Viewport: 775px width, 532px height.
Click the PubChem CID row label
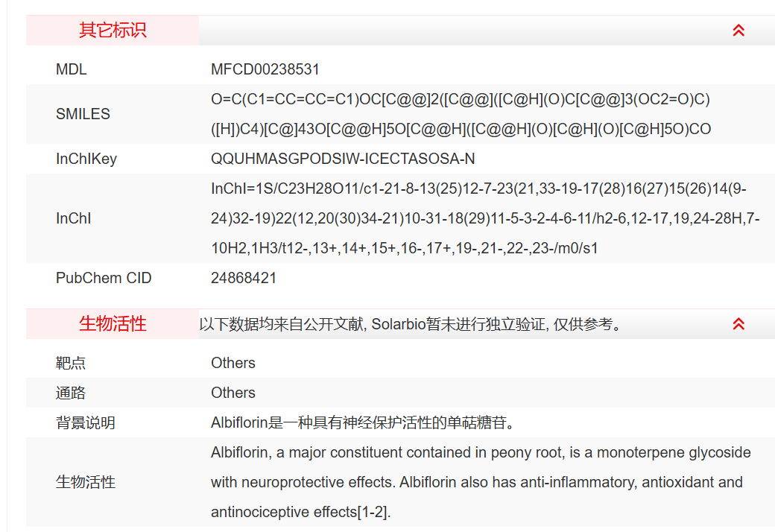[x=104, y=278]
